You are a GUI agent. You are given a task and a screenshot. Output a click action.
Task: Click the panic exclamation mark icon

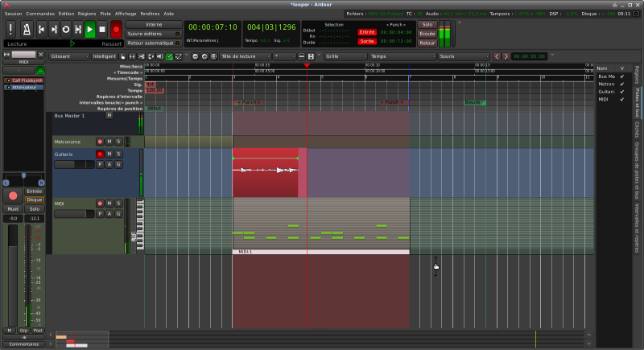(10, 30)
